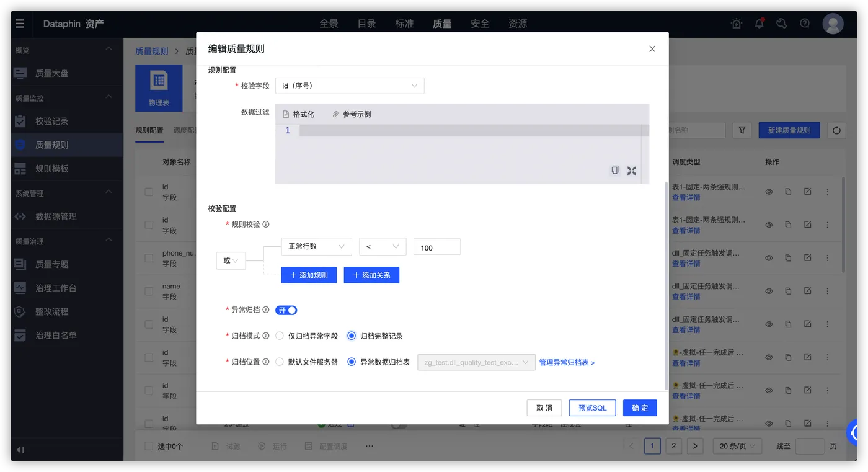
Task: Click the 添加关系 button
Action: coord(371,275)
